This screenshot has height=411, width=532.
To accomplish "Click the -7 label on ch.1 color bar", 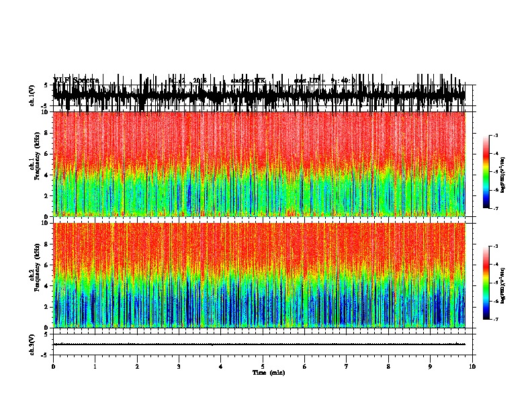I will tap(496, 208).
